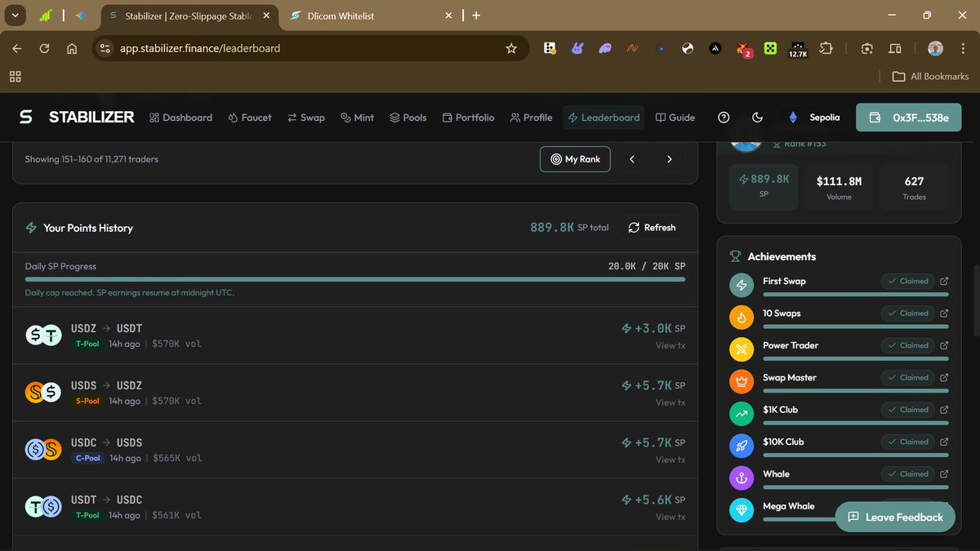Click the USDZ USDT token pair icon

43,335
